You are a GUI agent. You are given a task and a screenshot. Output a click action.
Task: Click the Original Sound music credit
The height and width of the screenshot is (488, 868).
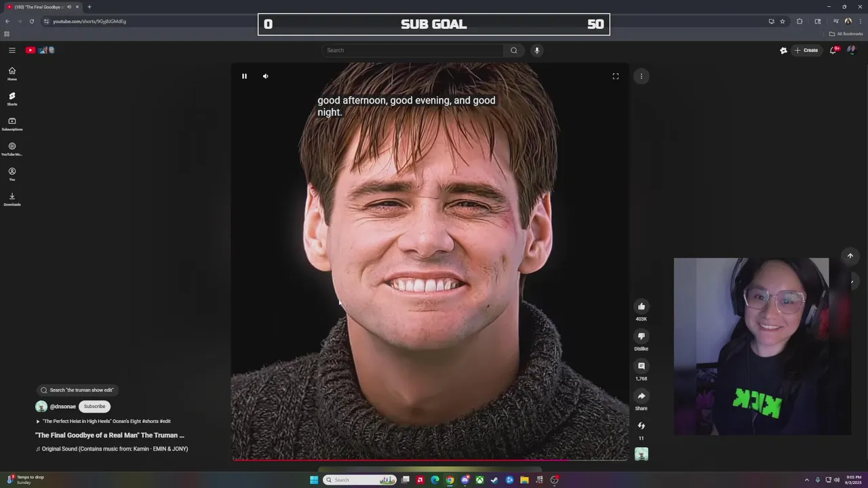(x=112, y=449)
